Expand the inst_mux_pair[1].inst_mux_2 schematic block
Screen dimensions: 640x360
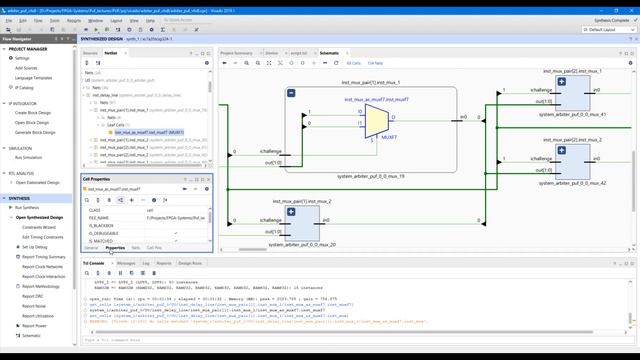click(x=291, y=212)
